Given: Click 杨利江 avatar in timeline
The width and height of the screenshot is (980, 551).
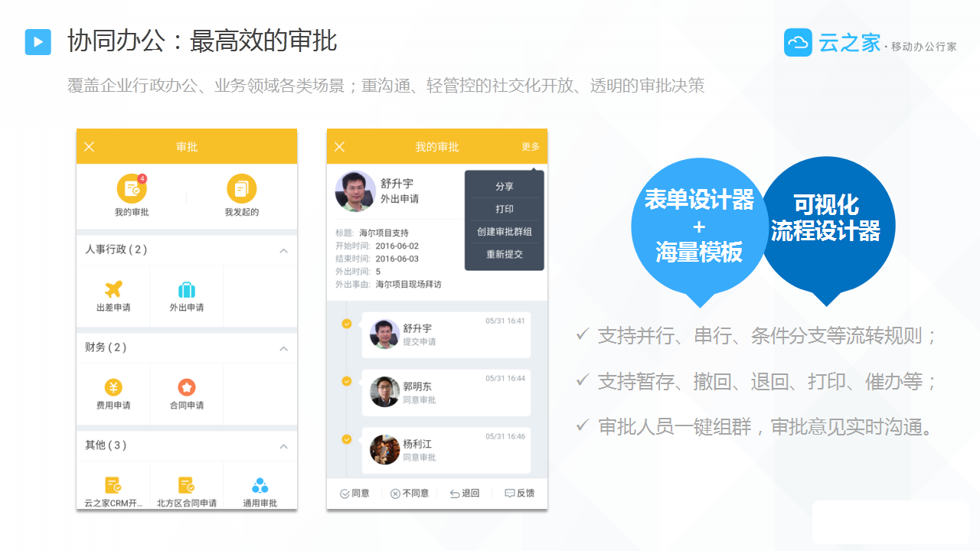Looking at the screenshot, I should 384,449.
